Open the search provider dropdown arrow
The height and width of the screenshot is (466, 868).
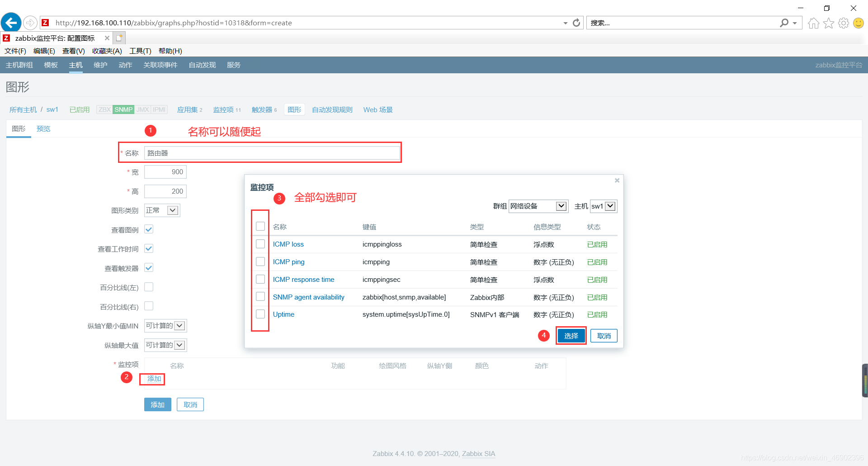click(795, 23)
